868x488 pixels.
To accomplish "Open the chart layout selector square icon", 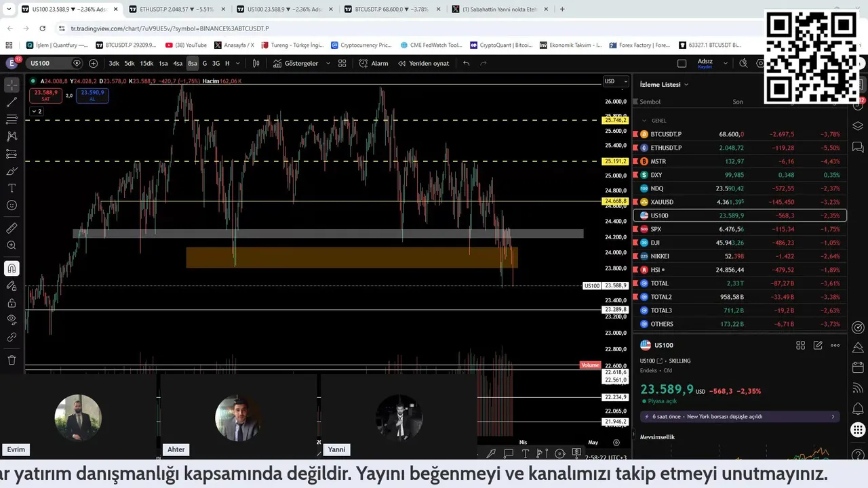I will click(x=682, y=63).
